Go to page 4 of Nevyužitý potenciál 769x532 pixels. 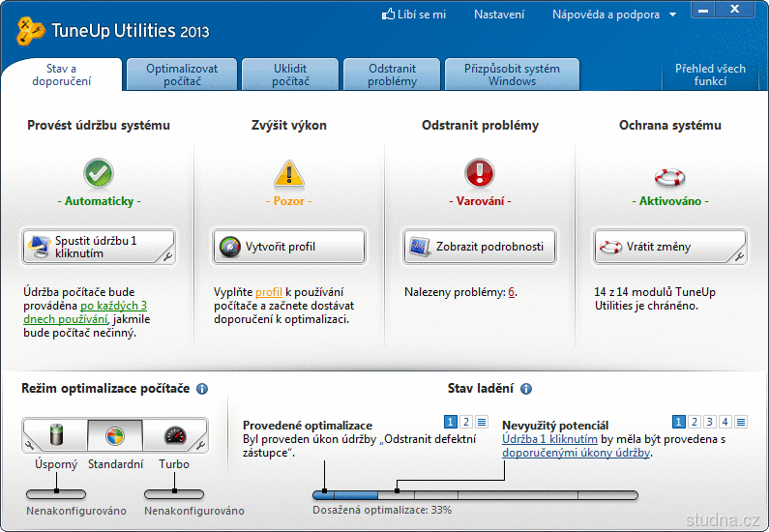(725, 422)
